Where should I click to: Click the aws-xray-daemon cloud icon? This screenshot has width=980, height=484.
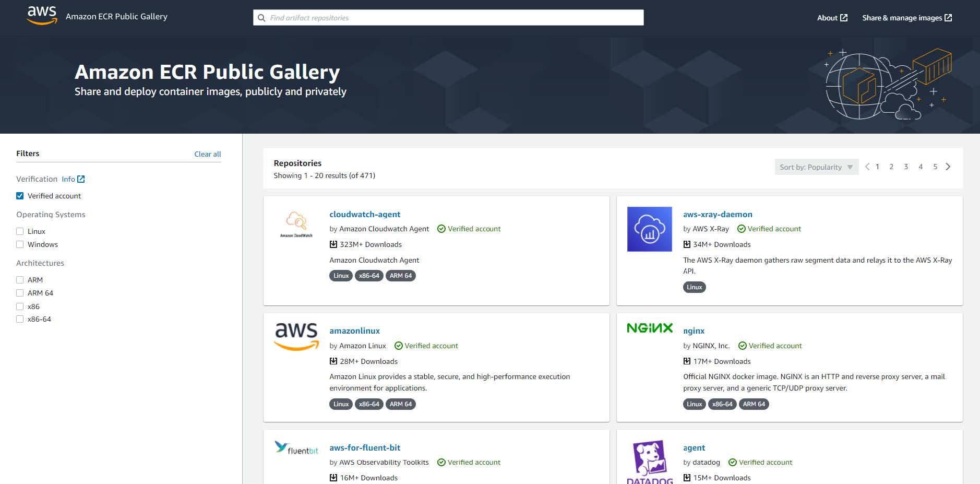tap(649, 229)
